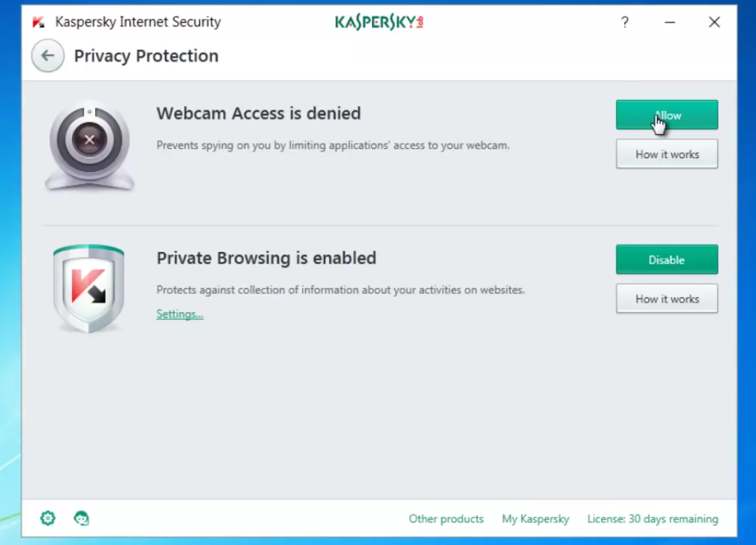Image resolution: width=756 pixels, height=545 pixels.
Task: Open How it works for Private Browsing
Action: [x=667, y=299]
